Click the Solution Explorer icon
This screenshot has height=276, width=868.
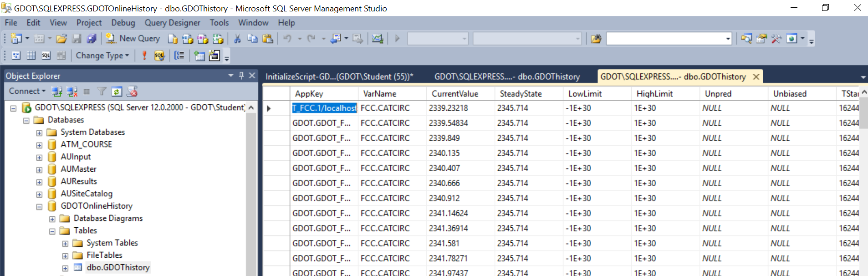[746, 39]
